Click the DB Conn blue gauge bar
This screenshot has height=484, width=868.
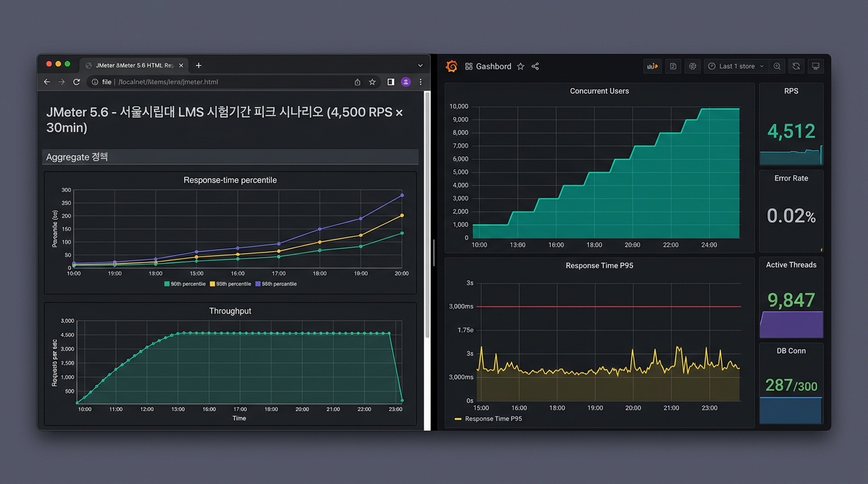click(x=791, y=410)
